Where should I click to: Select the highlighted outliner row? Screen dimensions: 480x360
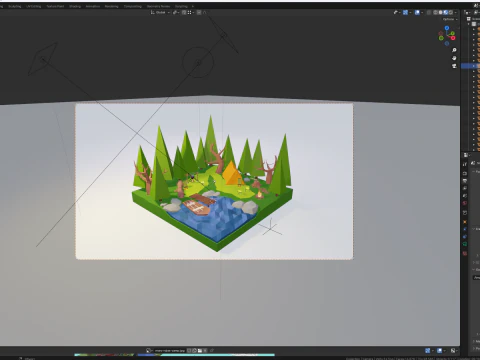[x=470, y=66]
